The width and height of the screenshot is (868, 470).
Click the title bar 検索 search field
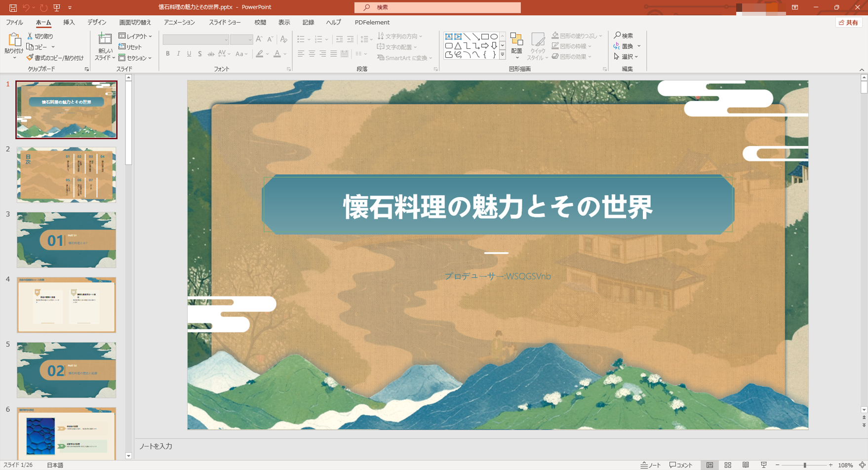point(437,7)
